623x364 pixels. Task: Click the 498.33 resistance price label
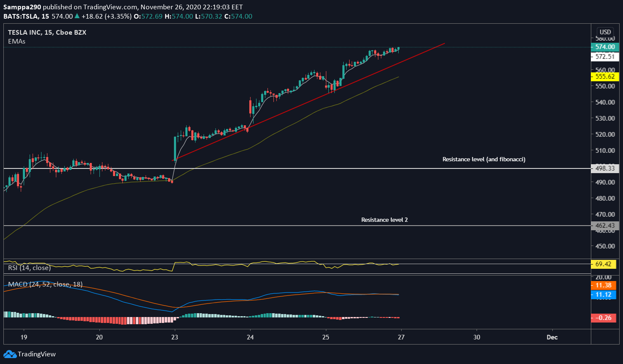pos(605,168)
